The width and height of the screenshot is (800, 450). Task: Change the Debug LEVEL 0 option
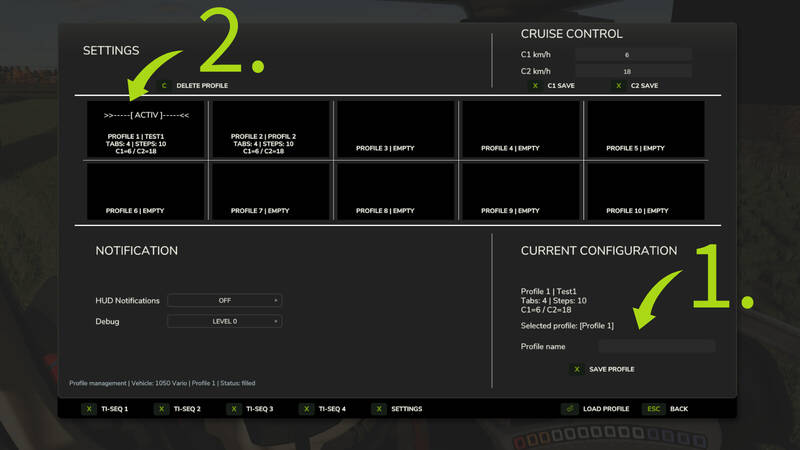pos(224,321)
